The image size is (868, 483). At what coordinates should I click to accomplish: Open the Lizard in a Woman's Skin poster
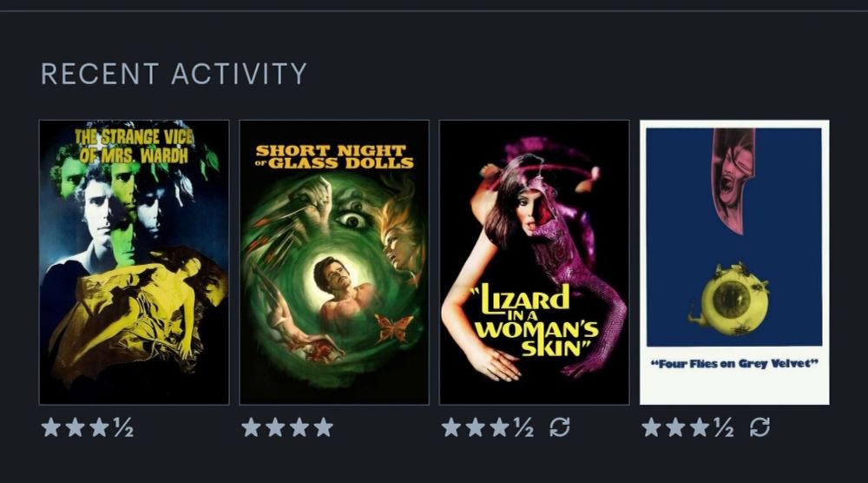coord(534,262)
